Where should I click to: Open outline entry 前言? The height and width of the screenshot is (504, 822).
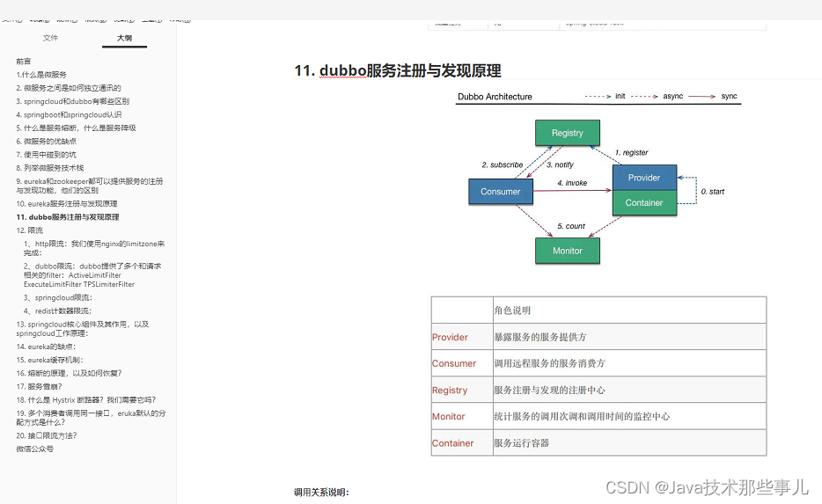(x=24, y=62)
